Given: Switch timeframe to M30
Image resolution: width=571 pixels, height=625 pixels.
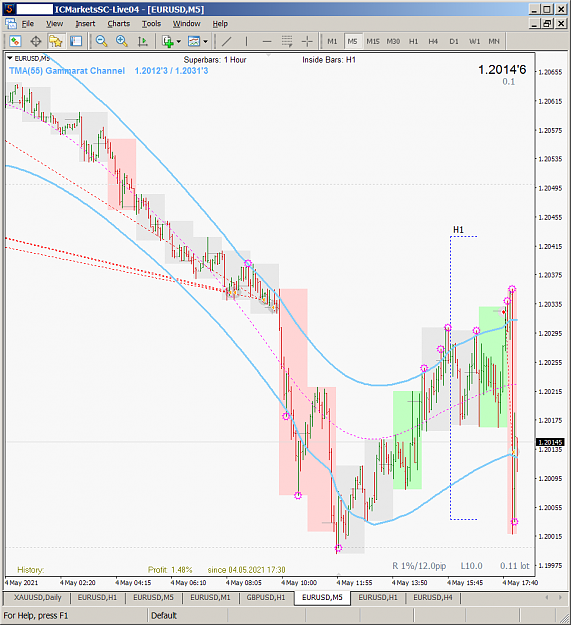Looking at the screenshot, I should click(393, 41).
